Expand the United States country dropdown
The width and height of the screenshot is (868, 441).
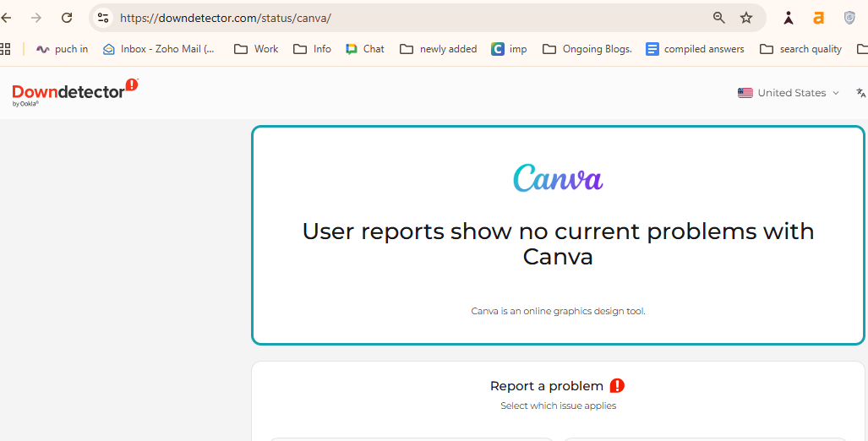pos(789,93)
